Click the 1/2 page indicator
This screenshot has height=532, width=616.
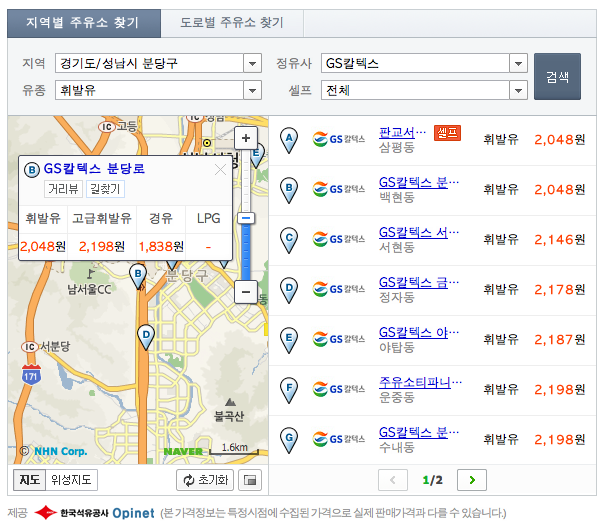(x=433, y=480)
